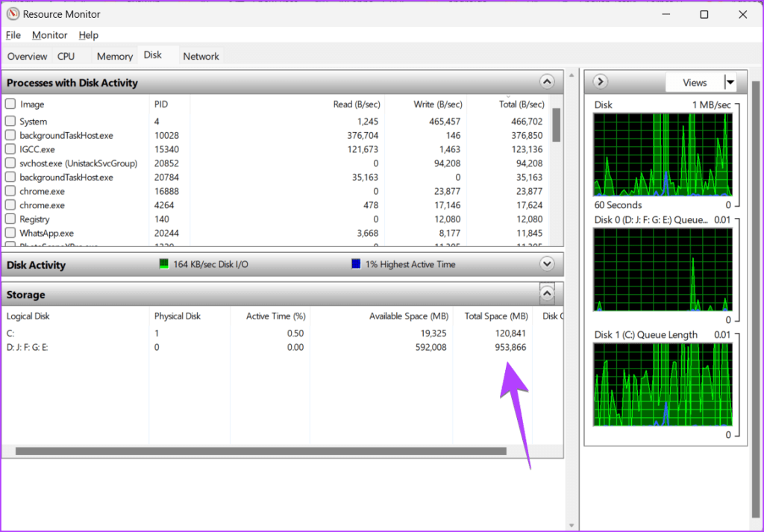This screenshot has width=764, height=532.
Task: Switch to the Network tab
Action: coord(200,55)
